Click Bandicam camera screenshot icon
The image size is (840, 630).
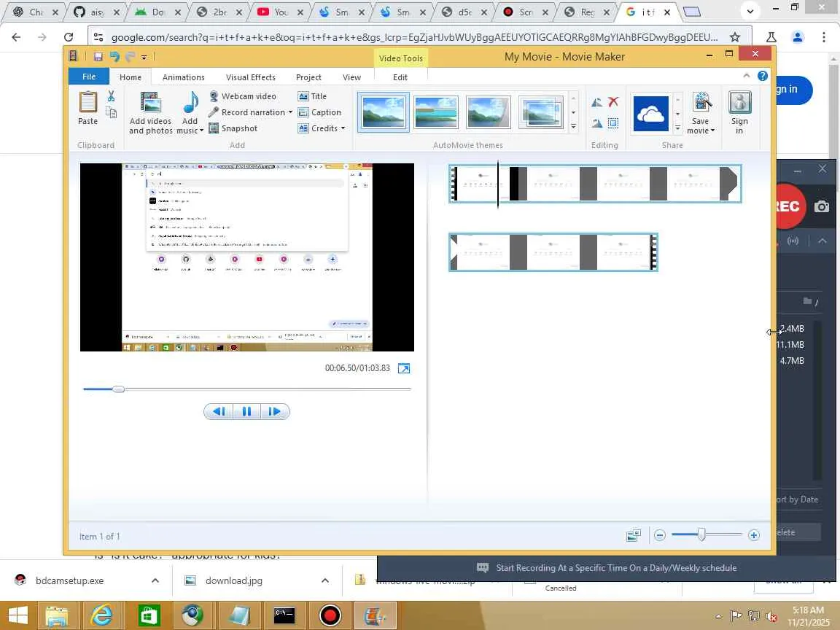point(822,207)
